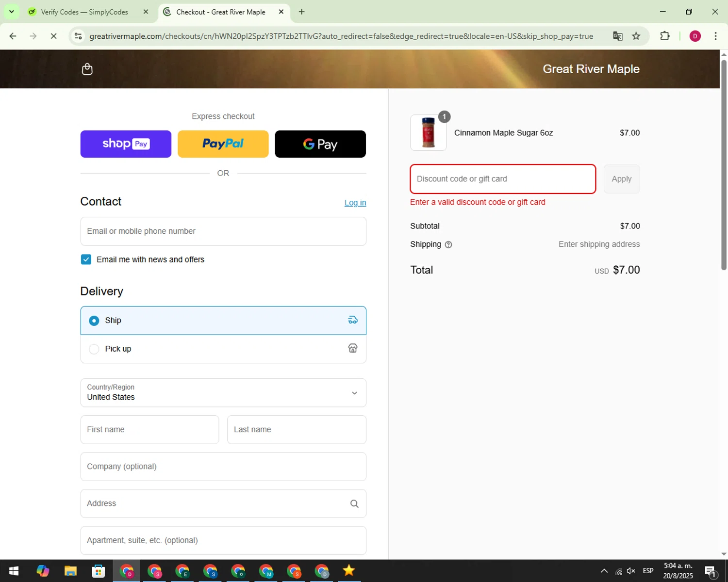This screenshot has width=728, height=582.
Task: Click the 'Enter shipping address' text
Action: (599, 244)
